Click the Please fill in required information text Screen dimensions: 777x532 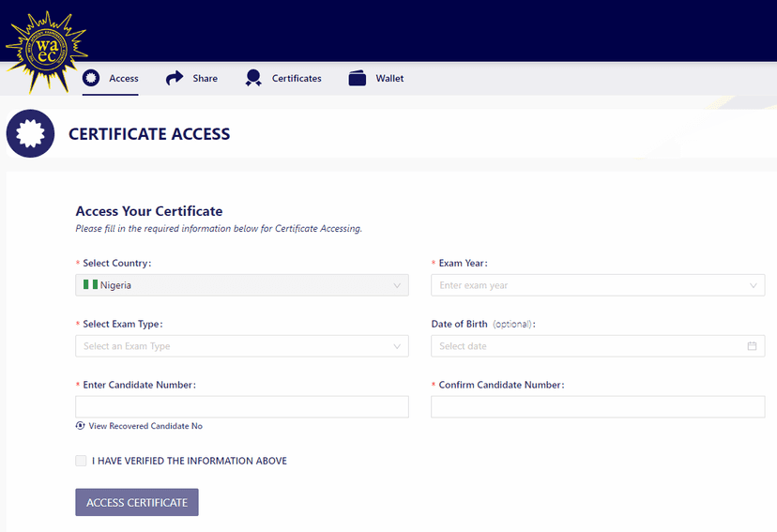pos(219,228)
